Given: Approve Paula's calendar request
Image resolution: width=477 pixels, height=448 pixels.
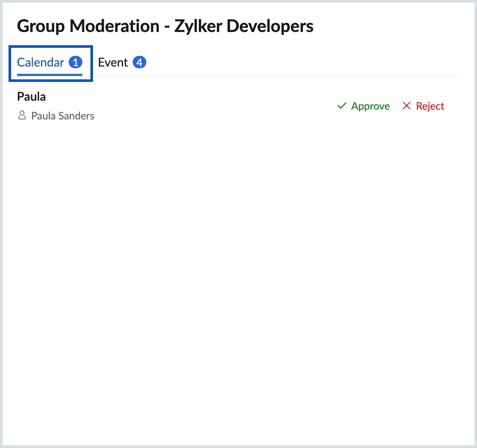Looking at the screenshot, I should pyautogui.click(x=364, y=106).
